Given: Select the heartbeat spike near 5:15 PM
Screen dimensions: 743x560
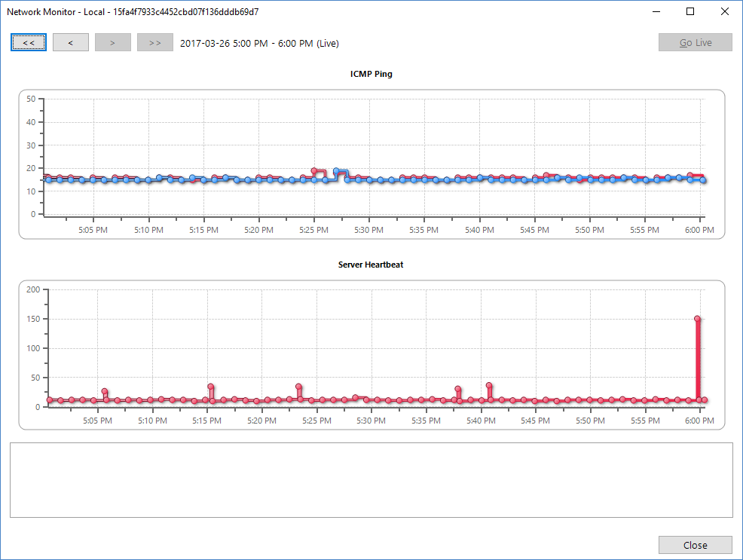Looking at the screenshot, I should [x=211, y=387].
